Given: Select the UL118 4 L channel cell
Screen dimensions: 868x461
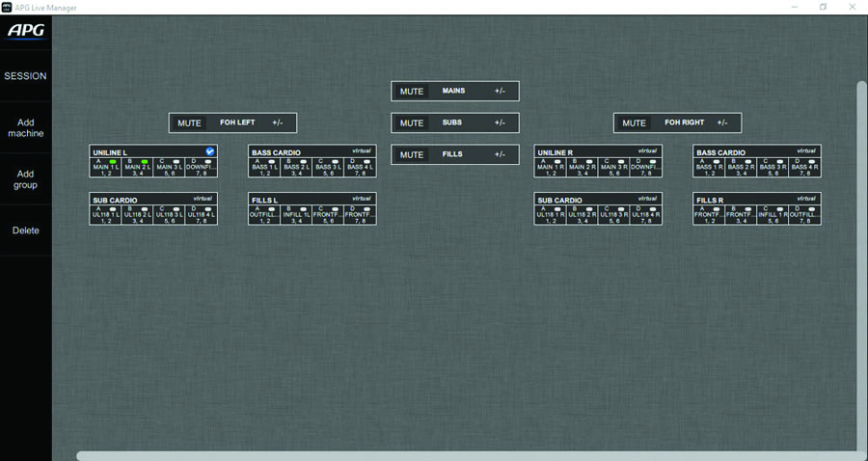Looking at the screenshot, I should 201,215.
